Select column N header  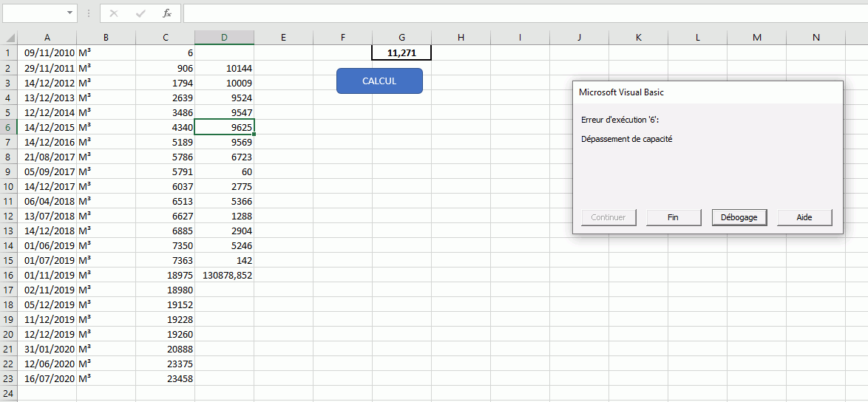click(x=816, y=38)
